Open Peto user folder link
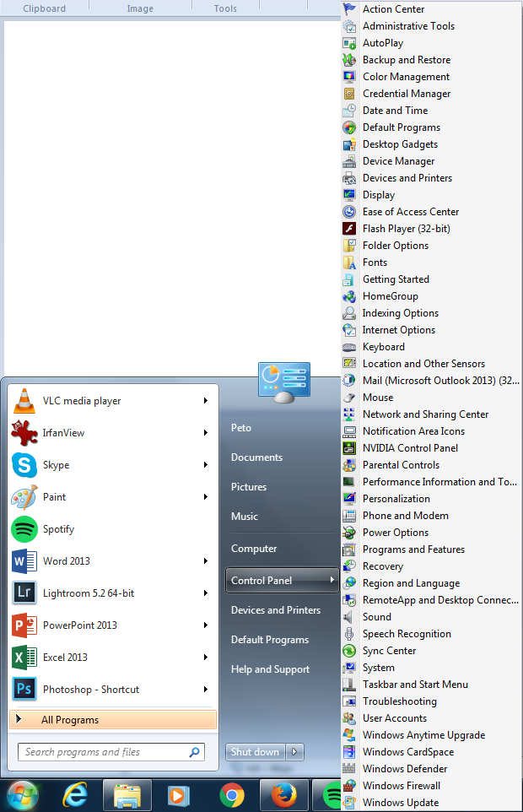523x812 pixels. pos(241,428)
